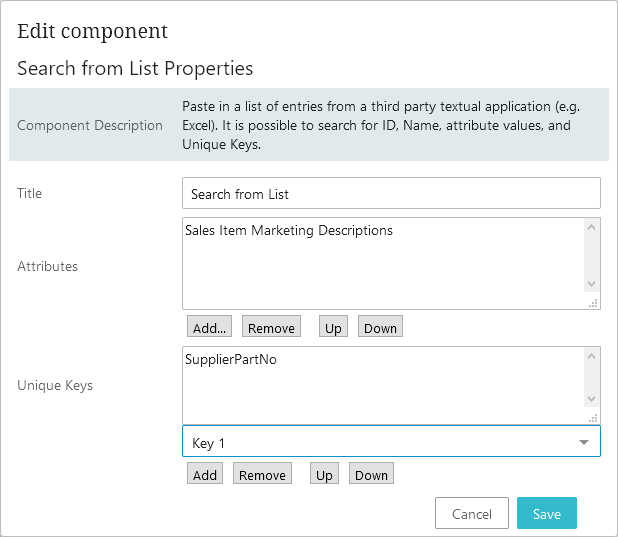618x537 pixels.
Task: Move attribute Up in Attributes list
Action: tap(333, 328)
